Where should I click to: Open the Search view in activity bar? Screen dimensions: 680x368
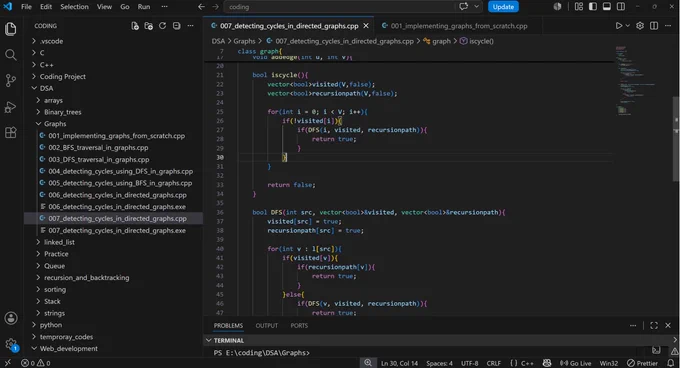coord(10,55)
